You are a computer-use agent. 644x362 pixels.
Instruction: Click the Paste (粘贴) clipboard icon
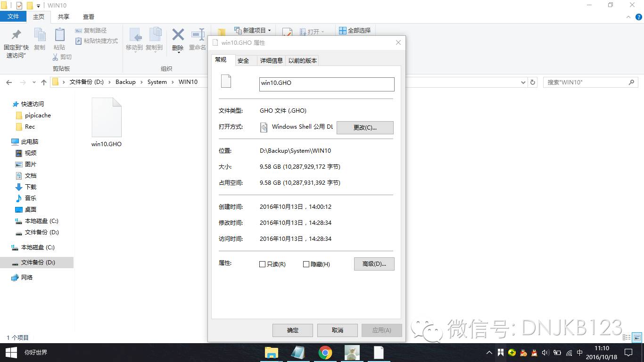59,35
